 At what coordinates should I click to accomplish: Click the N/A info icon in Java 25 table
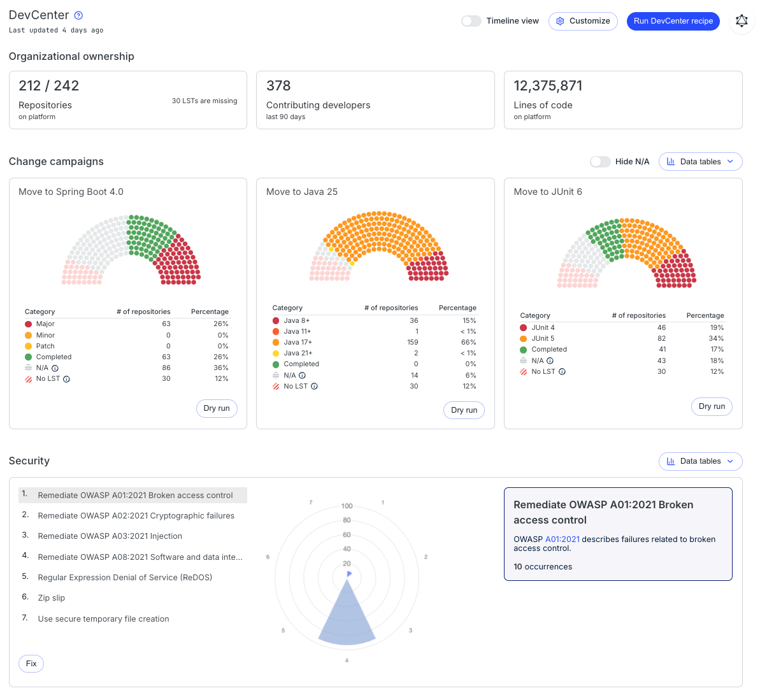pyautogui.click(x=303, y=376)
